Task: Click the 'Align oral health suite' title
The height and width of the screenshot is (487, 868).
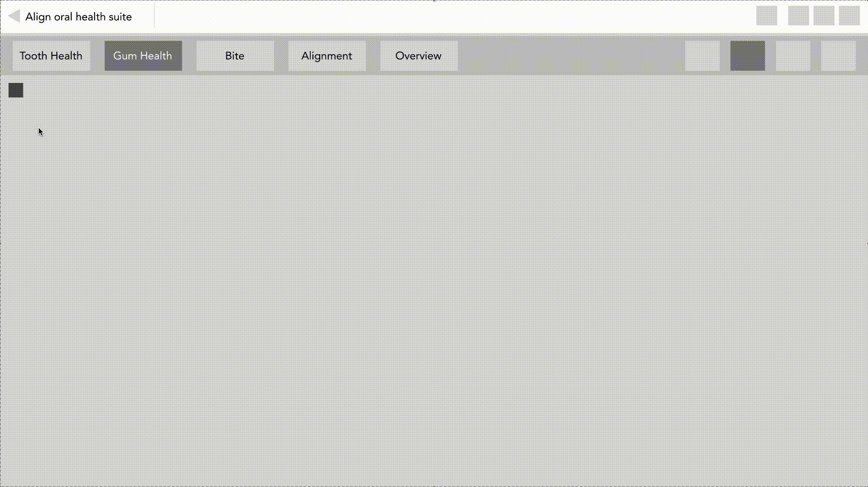Action: [x=79, y=17]
